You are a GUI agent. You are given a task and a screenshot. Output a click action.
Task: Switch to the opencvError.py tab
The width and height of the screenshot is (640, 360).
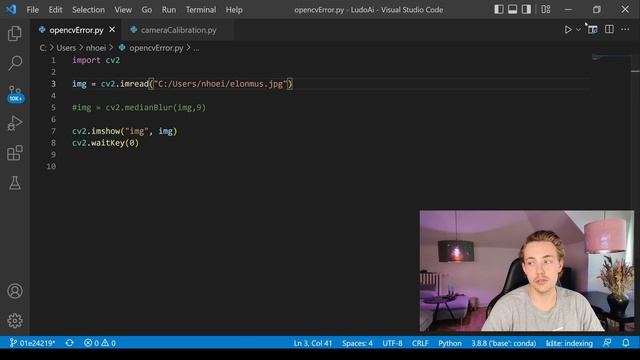click(76, 30)
